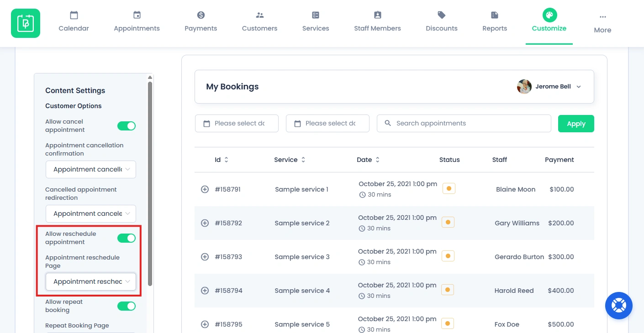Click staff name Blaine Moon
Screen dimensions: 644x333
[x=516, y=189]
